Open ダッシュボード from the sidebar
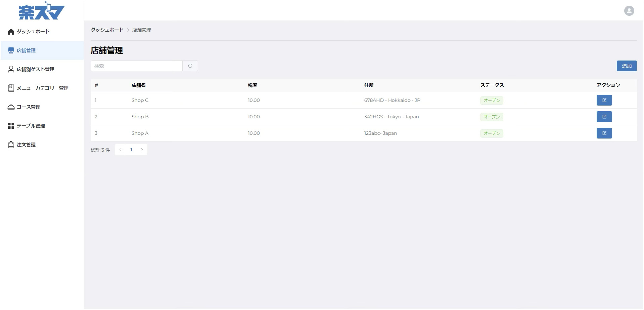The image size is (644, 310). point(33,32)
